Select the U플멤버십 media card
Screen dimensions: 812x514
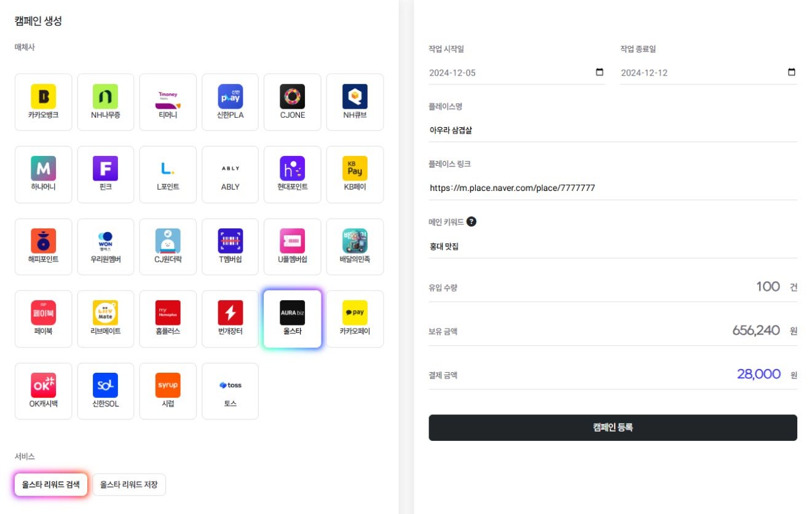pos(292,247)
